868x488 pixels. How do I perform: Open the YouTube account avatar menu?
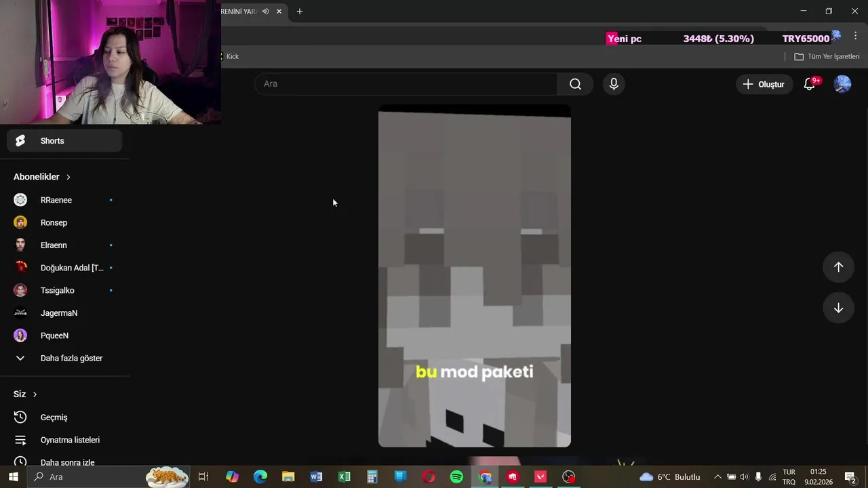pyautogui.click(x=842, y=84)
